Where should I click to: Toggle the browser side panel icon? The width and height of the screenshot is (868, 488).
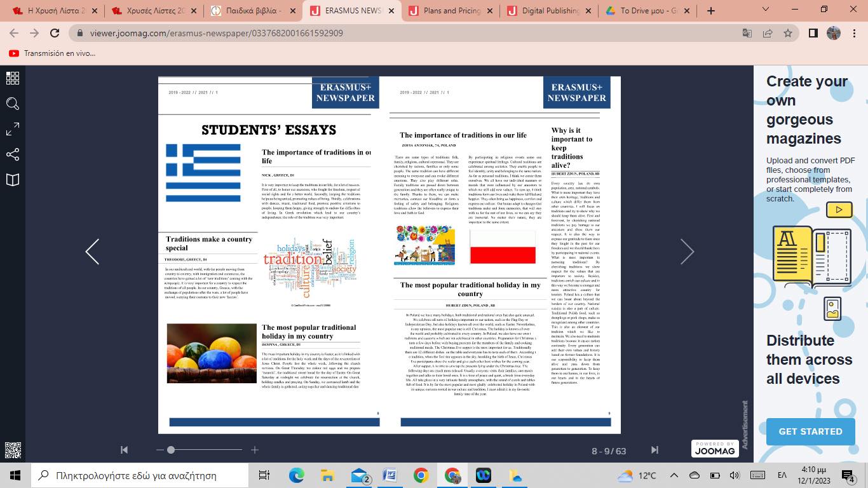point(813,33)
